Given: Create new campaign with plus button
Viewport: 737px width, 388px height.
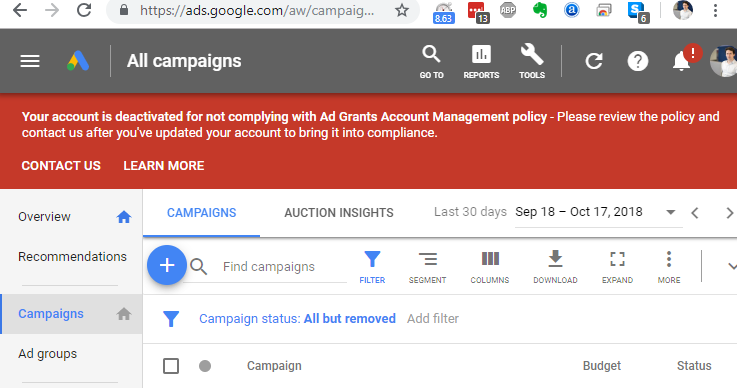Looking at the screenshot, I should click(x=167, y=265).
